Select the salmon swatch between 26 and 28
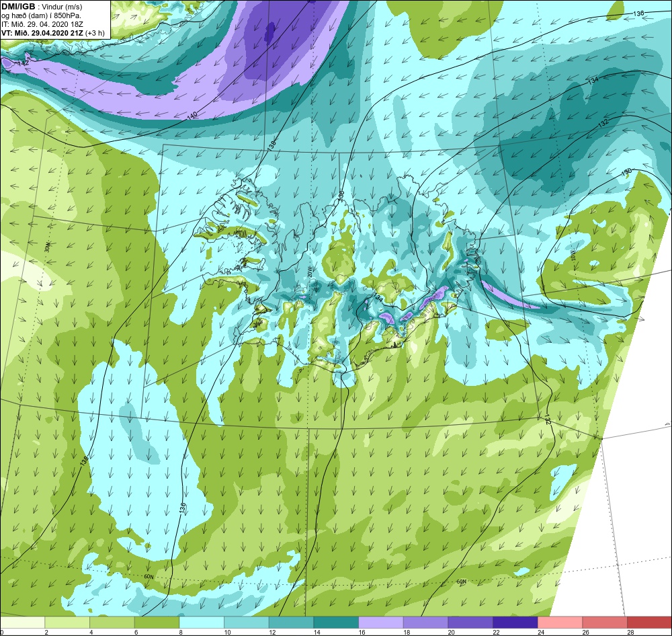 point(605,622)
